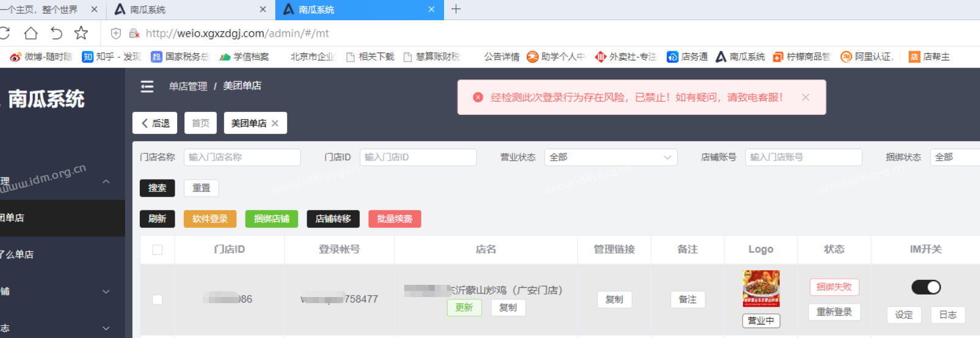The width and height of the screenshot is (980, 338).
Task: Click the hamburger menu collapse icon
Action: pos(147,87)
